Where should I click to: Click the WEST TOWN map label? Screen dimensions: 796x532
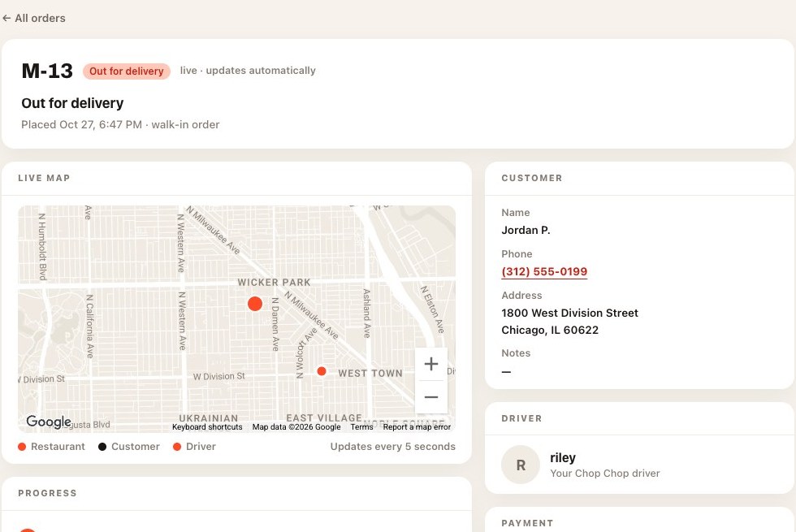tap(370, 373)
